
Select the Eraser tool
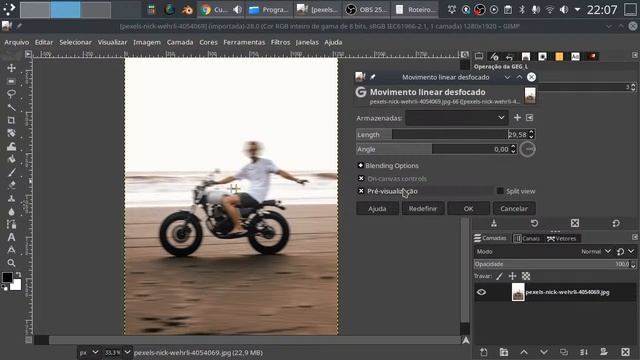coord(11,185)
